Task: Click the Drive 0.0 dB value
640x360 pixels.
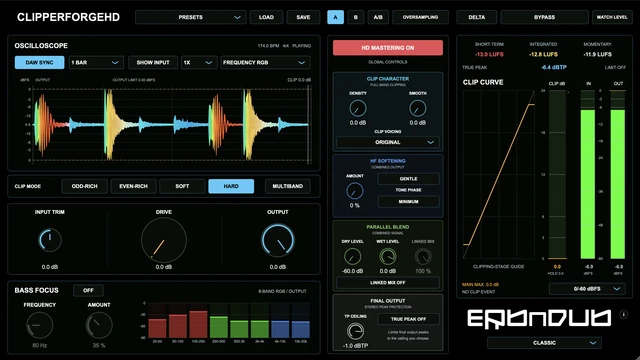Action: 164,267
